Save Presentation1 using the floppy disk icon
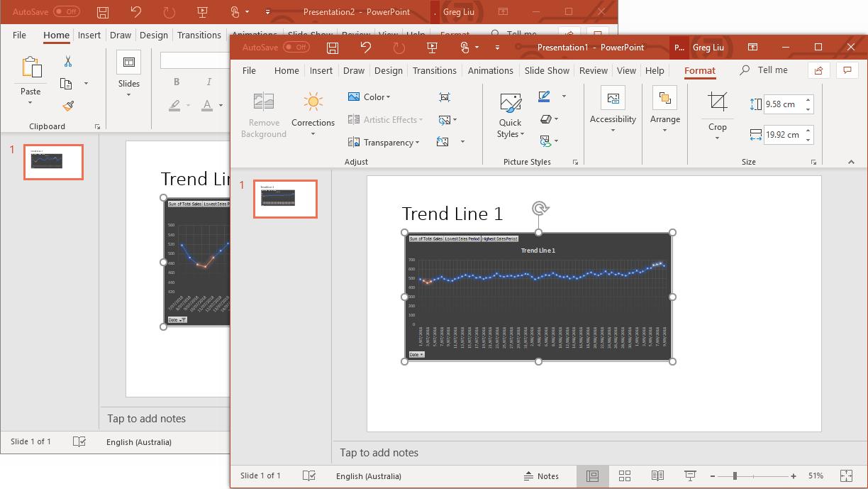 click(x=333, y=48)
